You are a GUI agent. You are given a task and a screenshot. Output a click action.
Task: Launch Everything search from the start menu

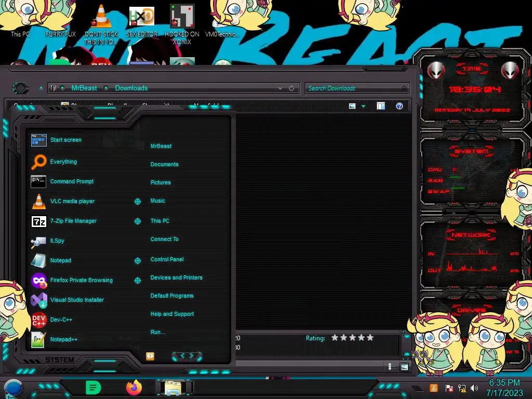(54, 162)
